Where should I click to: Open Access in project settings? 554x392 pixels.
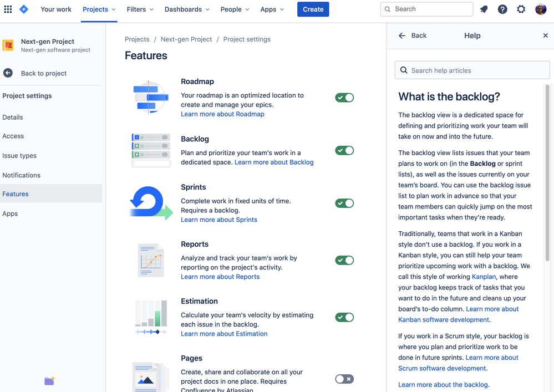coord(13,136)
